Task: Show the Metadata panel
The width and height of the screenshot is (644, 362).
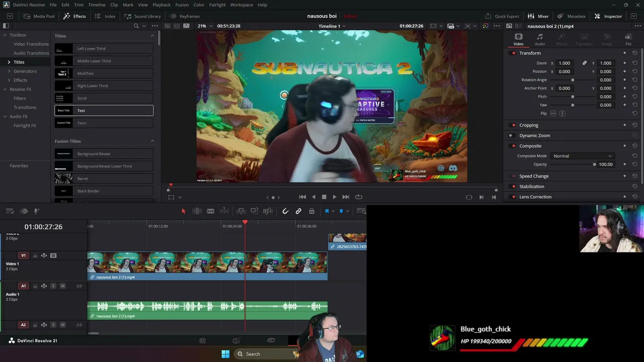Action: pyautogui.click(x=571, y=16)
